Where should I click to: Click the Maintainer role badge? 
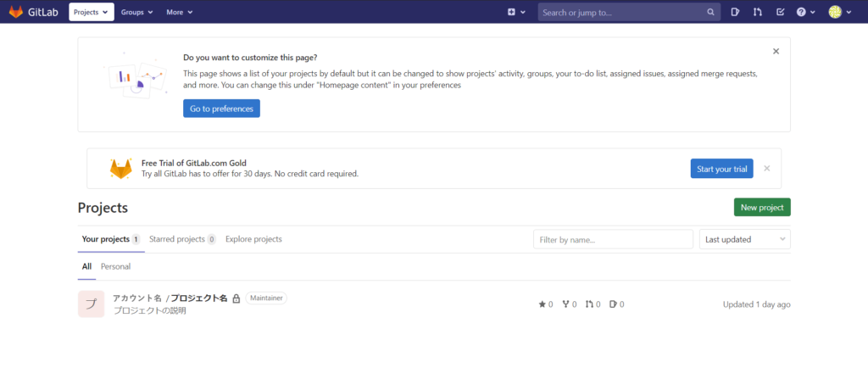point(266,298)
